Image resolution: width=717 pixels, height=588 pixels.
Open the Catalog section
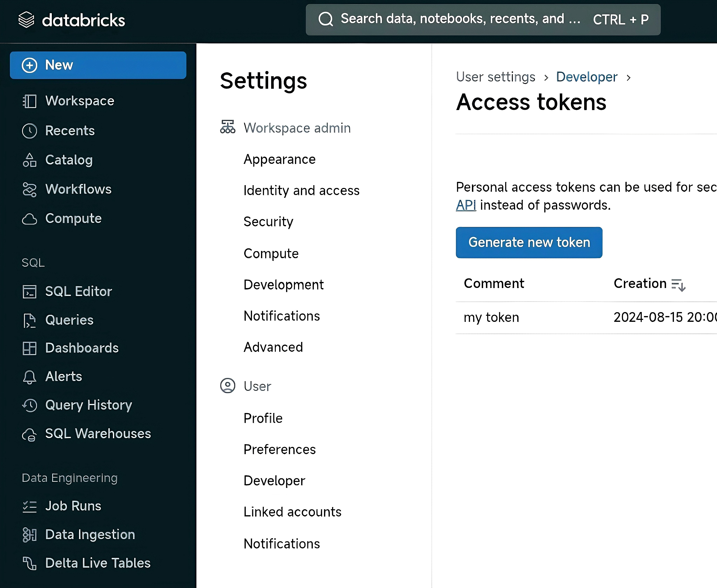(69, 160)
